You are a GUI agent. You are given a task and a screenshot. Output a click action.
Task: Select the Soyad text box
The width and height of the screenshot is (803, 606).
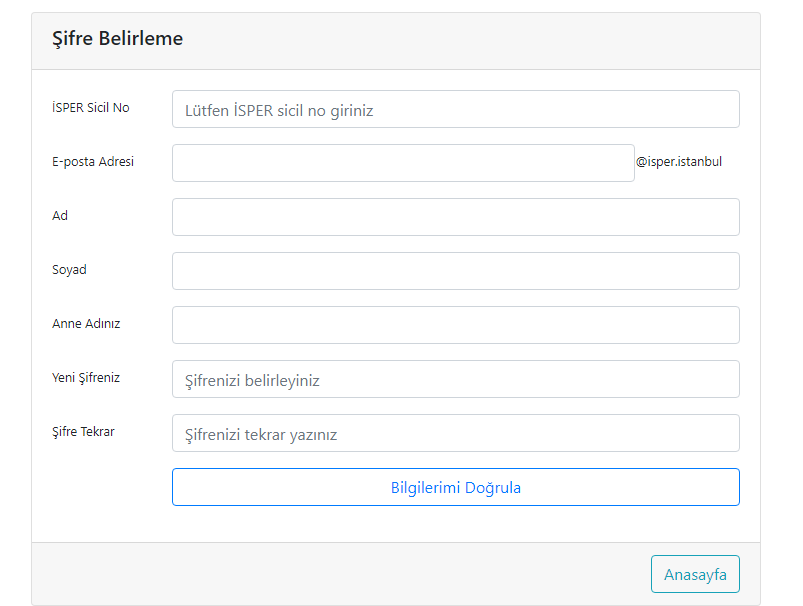pos(455,270)
